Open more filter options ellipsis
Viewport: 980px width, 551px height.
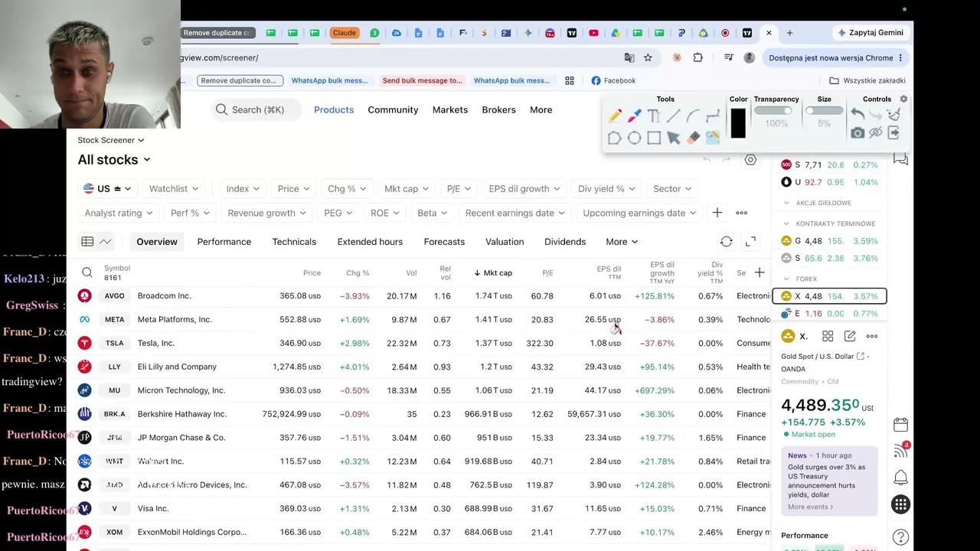(741, 213)
